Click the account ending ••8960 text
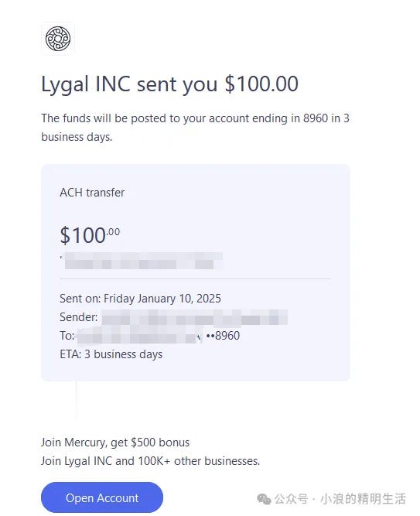Image resolution: width=420 pixels, height=516 pixels. (x=223, y=336)
